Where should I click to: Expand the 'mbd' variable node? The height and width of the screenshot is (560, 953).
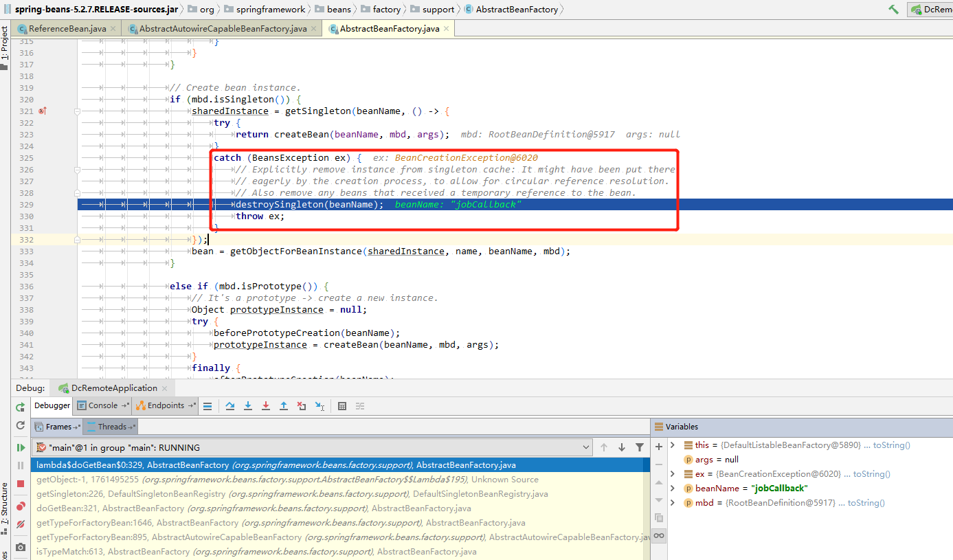click(x=673, y=503)
